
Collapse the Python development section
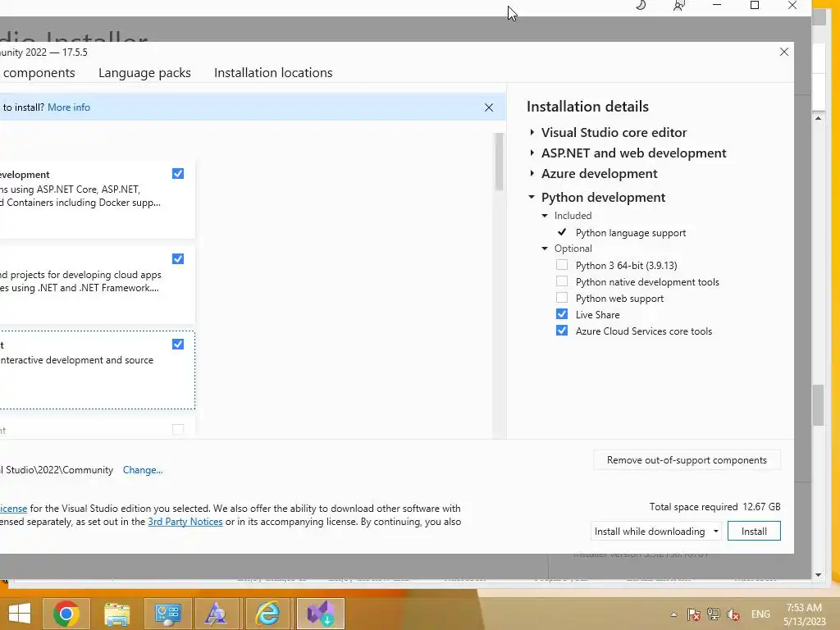pyautogui.click(x=532, y=197)
